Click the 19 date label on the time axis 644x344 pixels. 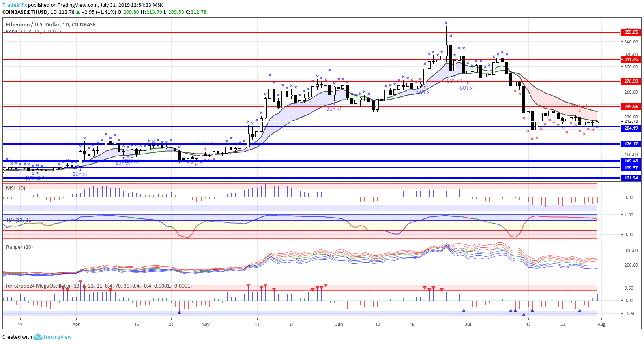[x=20, y=324]
